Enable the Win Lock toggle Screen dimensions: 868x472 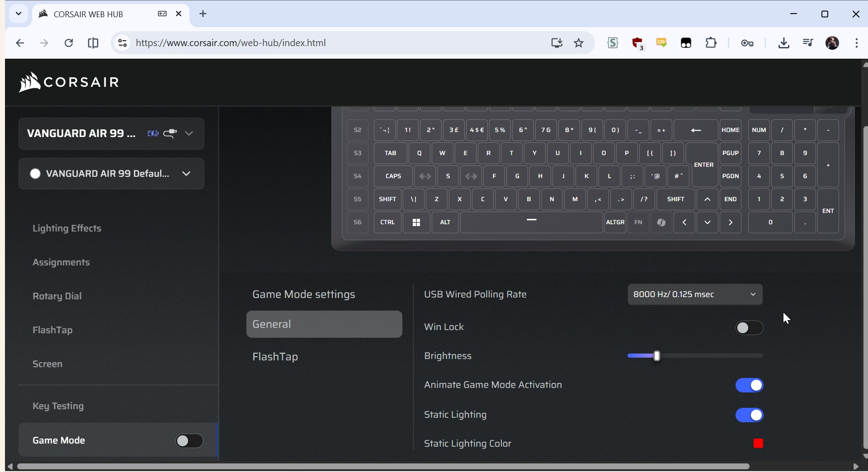click(x=749, y=328)
